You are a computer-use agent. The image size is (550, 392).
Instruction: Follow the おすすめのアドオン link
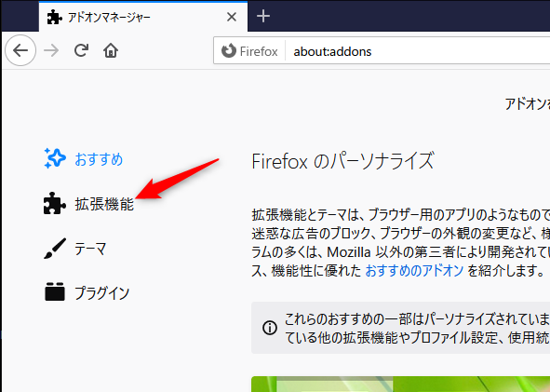pos(414,271)
